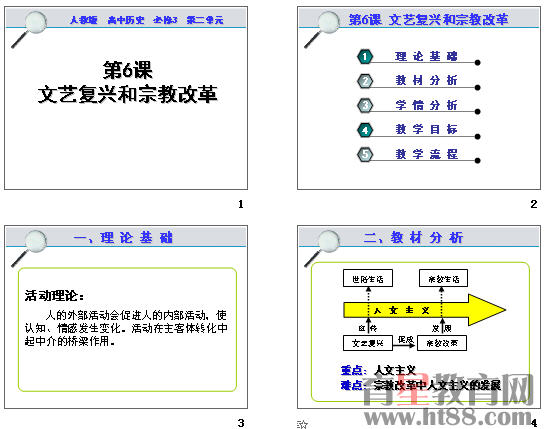The image size is (549, 429).
Task: Click the animation star icon below slide 4
Action: [302, 424]
